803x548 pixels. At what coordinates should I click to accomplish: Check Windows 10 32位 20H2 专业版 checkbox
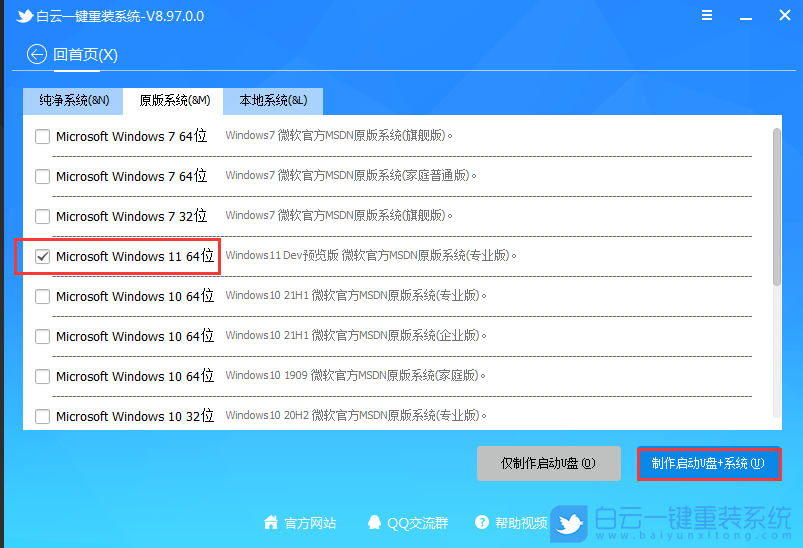[x=43, y=416]
